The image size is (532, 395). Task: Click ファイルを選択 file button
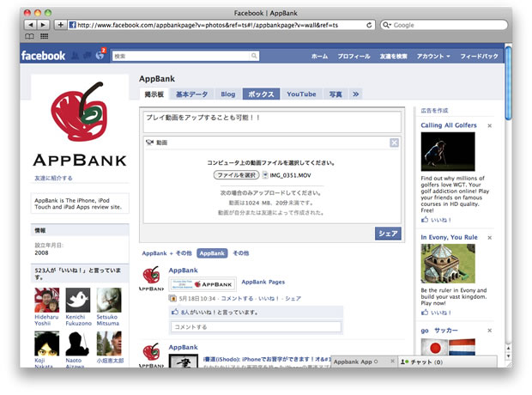coord(237,175)
